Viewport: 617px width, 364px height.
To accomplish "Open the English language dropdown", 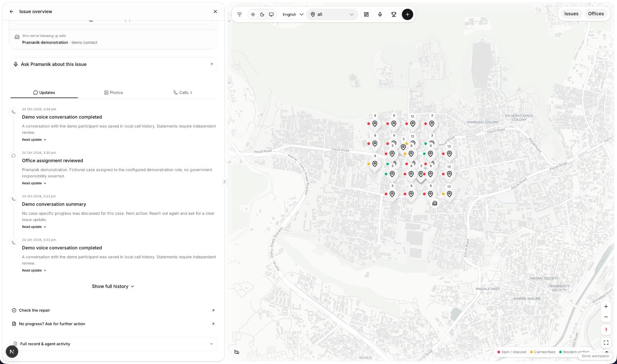I will point(293,14).
